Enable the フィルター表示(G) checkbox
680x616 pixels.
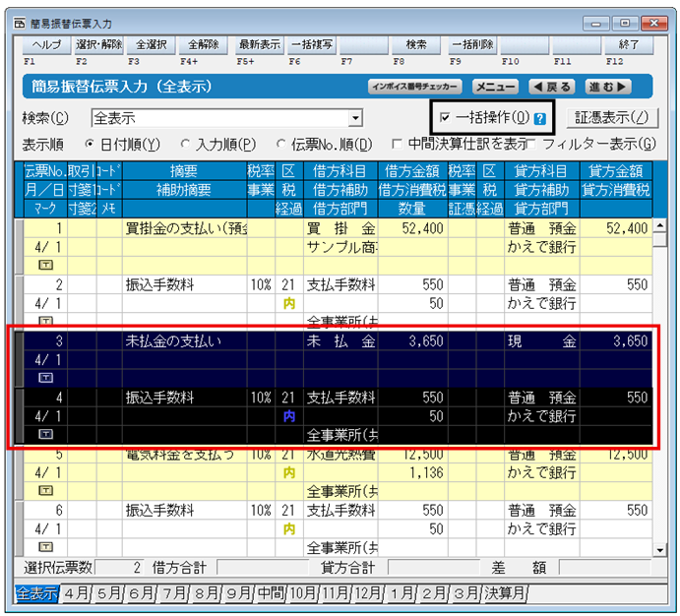[x=532, y=144]
